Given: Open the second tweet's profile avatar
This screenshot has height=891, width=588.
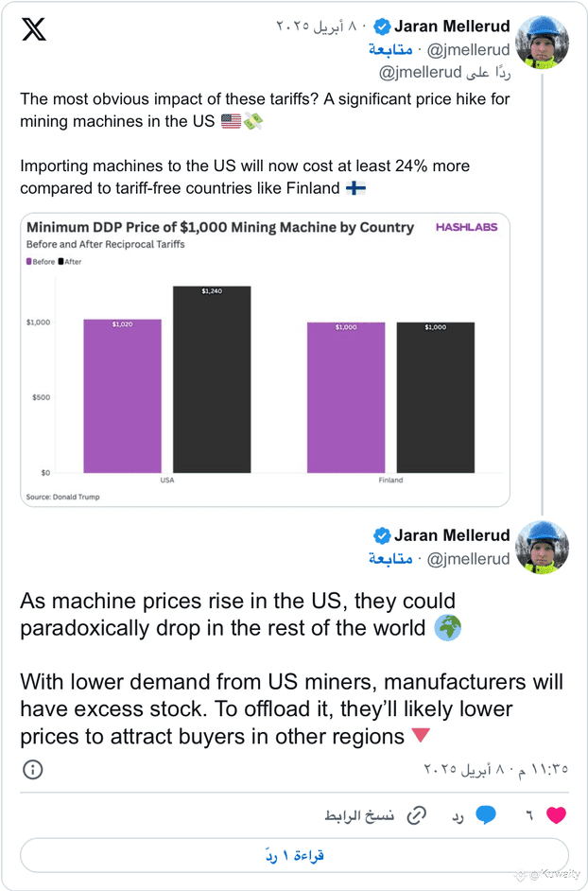Looking at the screenshot, I should point(542,548).
